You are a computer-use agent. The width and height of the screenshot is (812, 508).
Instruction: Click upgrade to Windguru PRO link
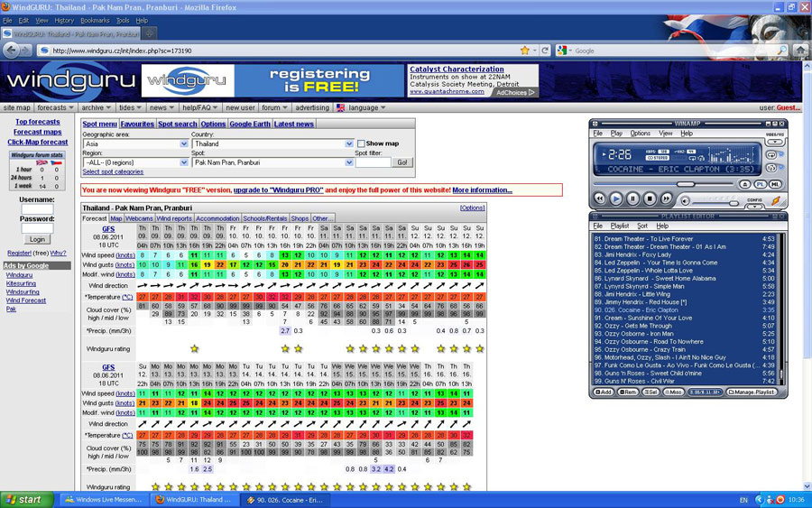[x=279, y=190]
